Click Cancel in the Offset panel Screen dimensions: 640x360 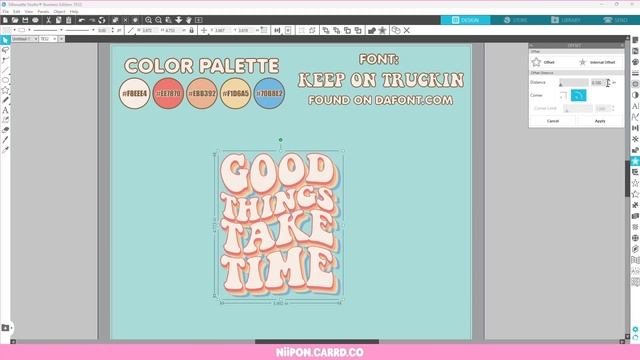(553, 121)
